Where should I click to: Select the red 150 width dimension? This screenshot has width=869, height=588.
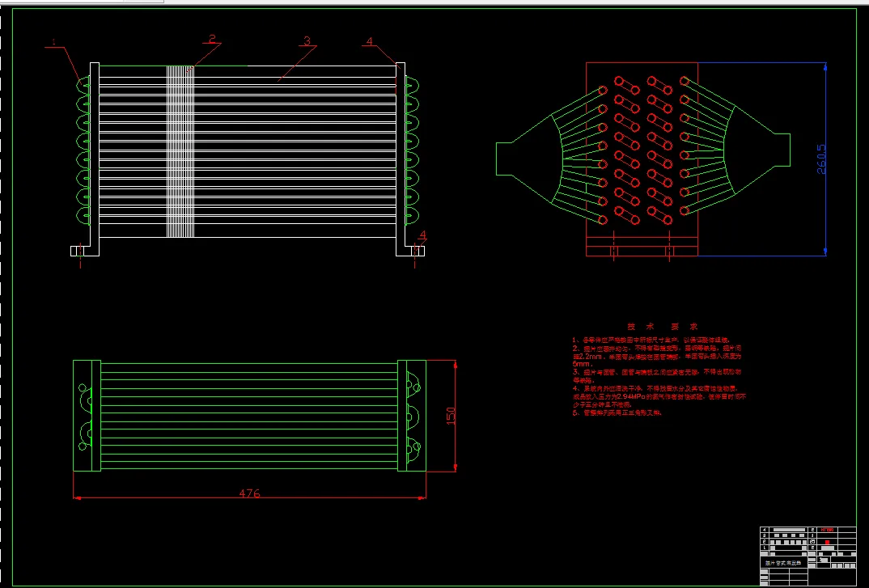451,416
